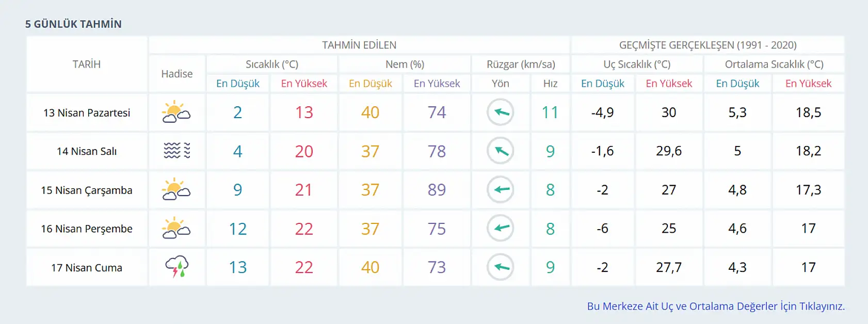Viewport: 868px width, 324px height.
Task: Click extreme low '-4,9' value
Action: tap(602, 112)
